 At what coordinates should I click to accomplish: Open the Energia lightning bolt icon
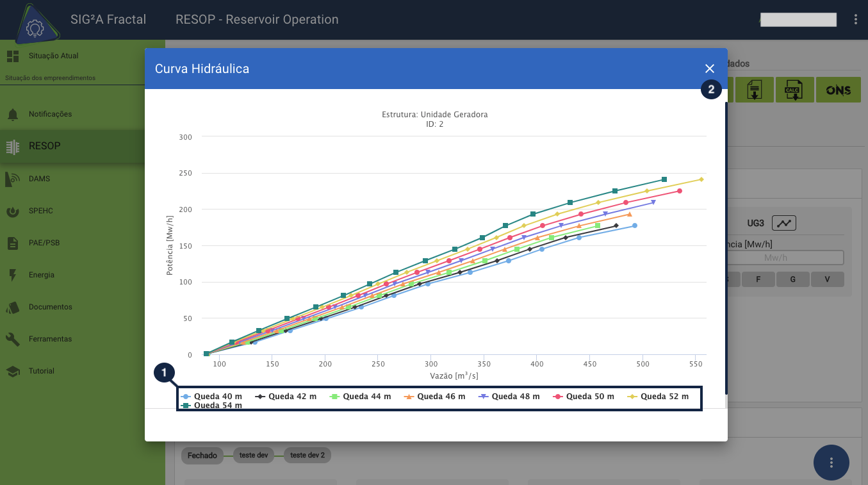(x=13, y=275)
